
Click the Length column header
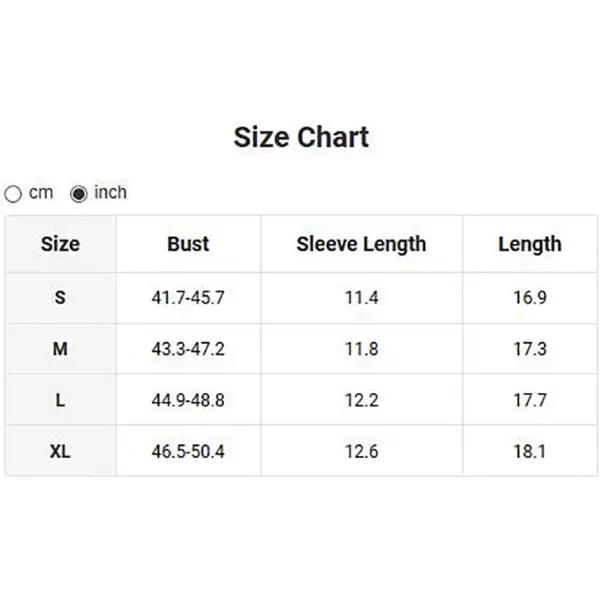coord(529,244)
